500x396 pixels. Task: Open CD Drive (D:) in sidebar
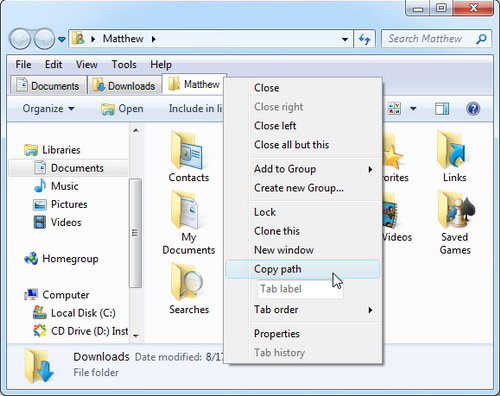pos(80,331)
